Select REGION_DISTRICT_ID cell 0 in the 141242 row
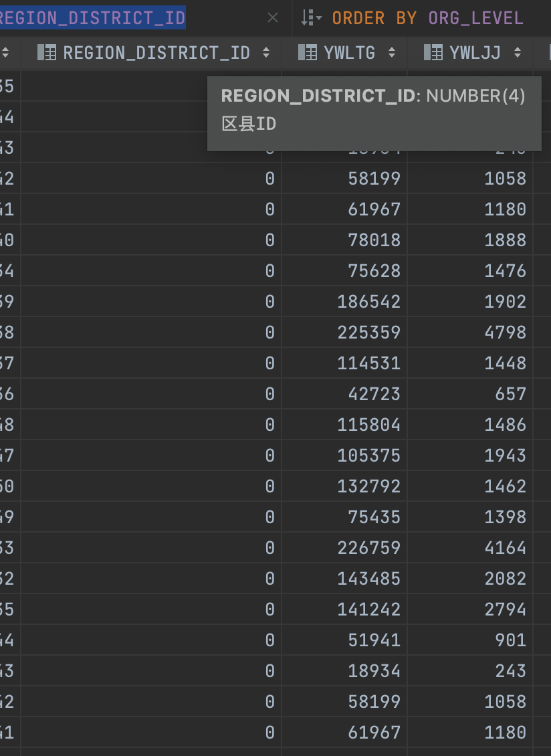Screen dimensions: 551x756 pos(151,609)
